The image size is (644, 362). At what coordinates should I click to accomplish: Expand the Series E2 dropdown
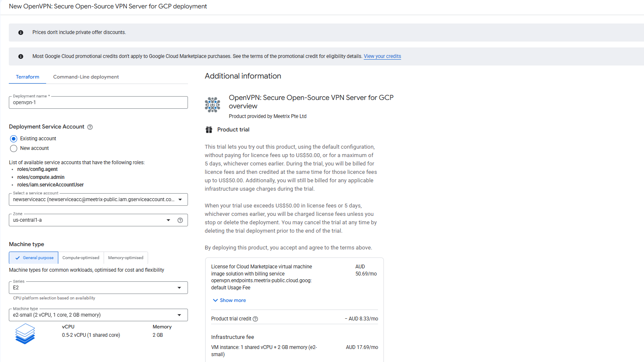pyautogui.click(x=98, y=288)
